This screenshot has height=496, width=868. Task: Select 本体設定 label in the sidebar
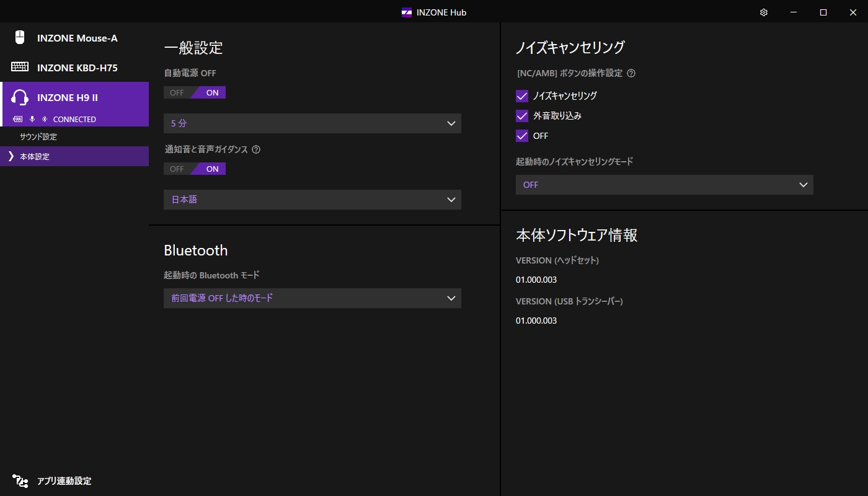pyautogui.click(x=35, y=157)
